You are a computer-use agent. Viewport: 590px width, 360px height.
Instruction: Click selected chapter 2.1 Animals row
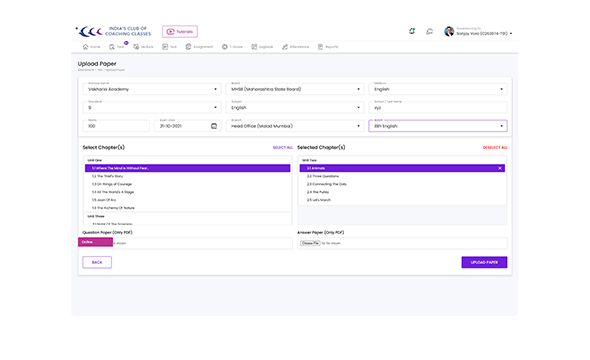[x=402, y=168]
